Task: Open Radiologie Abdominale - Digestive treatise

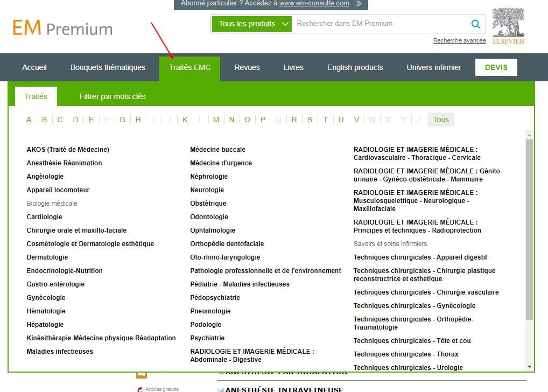Action: point(252,355)
